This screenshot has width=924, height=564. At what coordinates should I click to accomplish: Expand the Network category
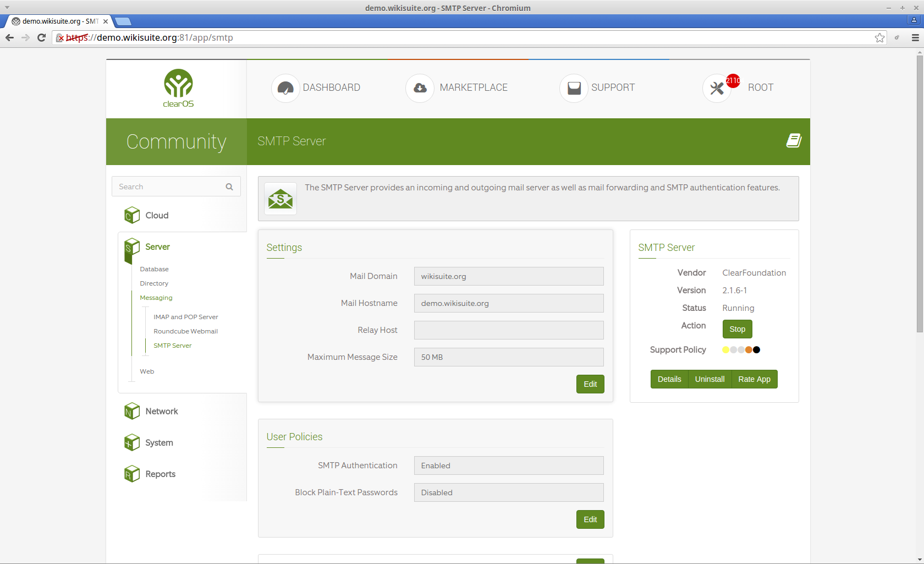coord(161,412)
